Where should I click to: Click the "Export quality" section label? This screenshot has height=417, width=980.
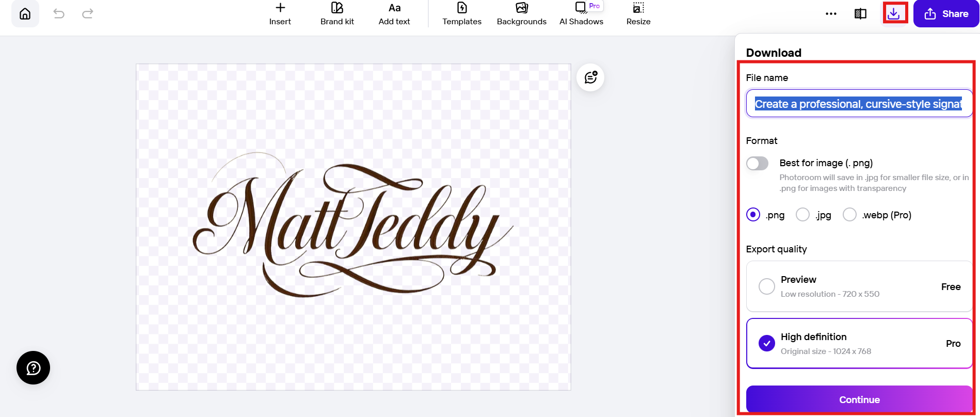[x=776, y=249]
